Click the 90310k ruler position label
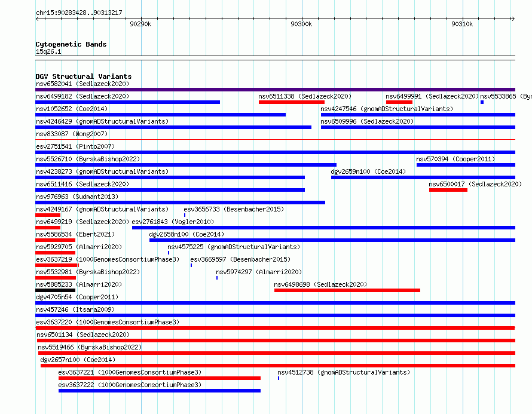The height and width of the screenshot is (414, 532). (462, 24)
